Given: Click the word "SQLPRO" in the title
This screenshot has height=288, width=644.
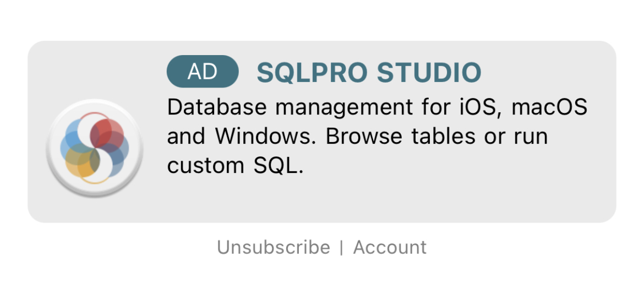Looking at the screenshot, I should click(312, 72).
